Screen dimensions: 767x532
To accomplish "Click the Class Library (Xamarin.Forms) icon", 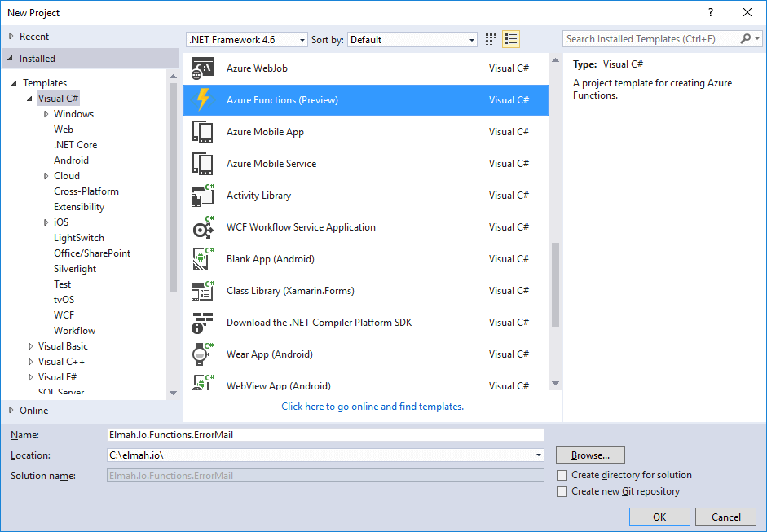I will point(202,291).
